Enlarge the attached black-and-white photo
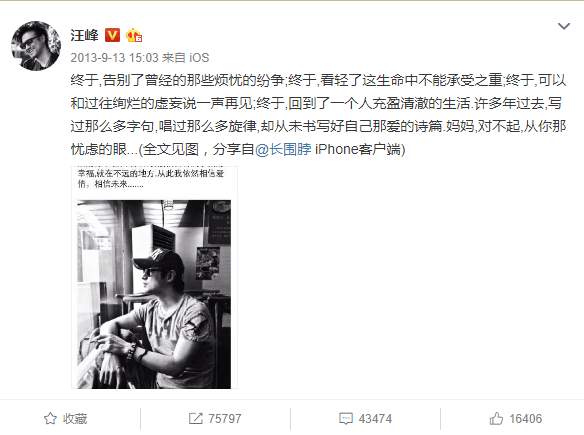The width and height of the screenshot is (584, 435). pos(154,294)
